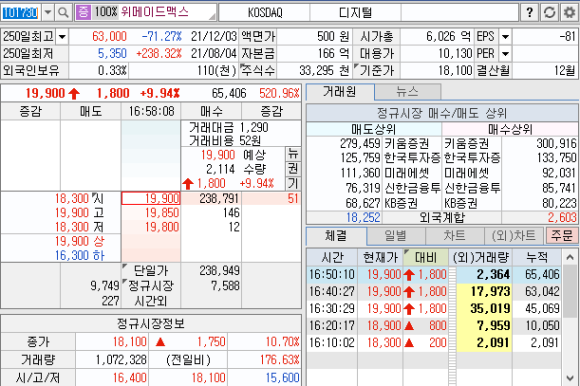Viewport: 580px width, 386px height.
Task: Click the stock search magnifier icon
Action: (x=63, y=13)
